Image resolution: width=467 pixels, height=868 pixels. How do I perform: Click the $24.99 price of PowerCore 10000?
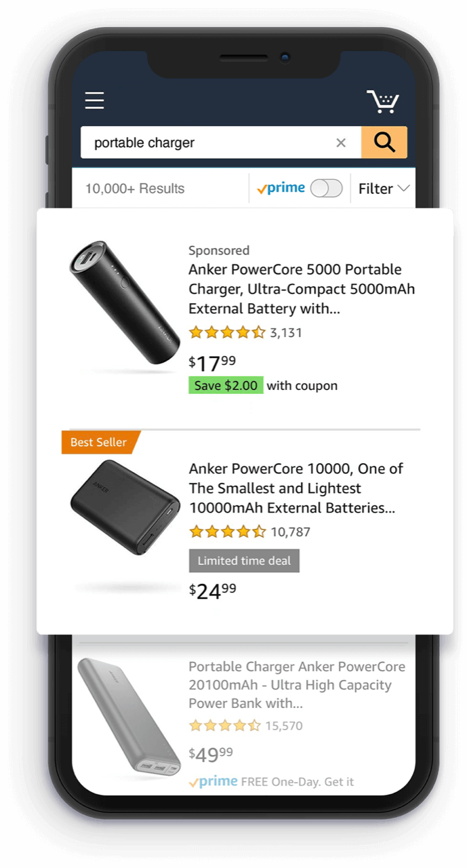pyautogui.click(x=213, y=591)
